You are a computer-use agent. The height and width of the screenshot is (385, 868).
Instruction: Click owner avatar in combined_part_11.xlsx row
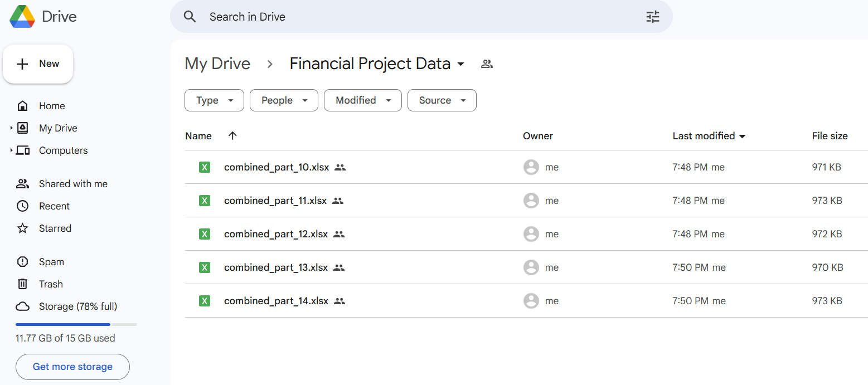point(531,201)
